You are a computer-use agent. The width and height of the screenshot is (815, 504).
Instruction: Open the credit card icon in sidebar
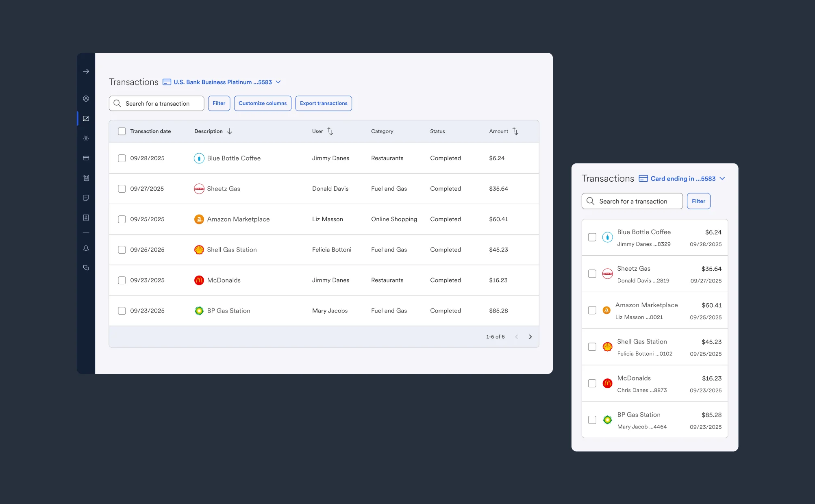(86, 158)
